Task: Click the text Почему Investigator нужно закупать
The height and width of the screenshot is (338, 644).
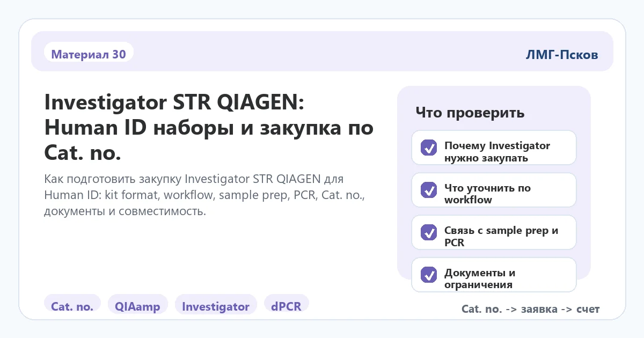Action: point(497,152)
